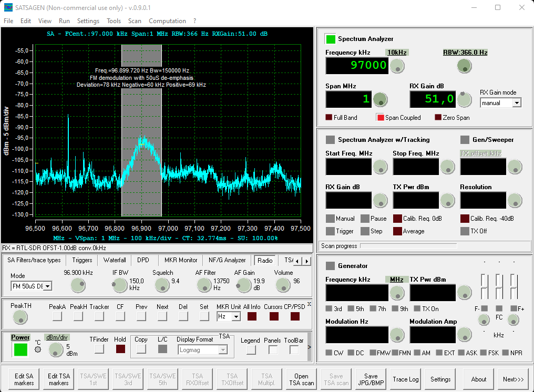Click the IF BW knob
534x392 pixels.
click(x=119, y=285)
